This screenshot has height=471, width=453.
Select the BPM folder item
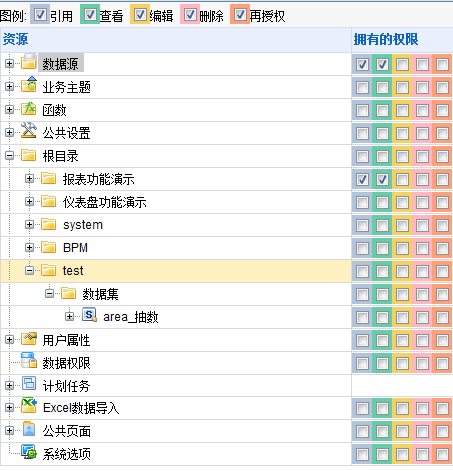[x=75, y=248]
